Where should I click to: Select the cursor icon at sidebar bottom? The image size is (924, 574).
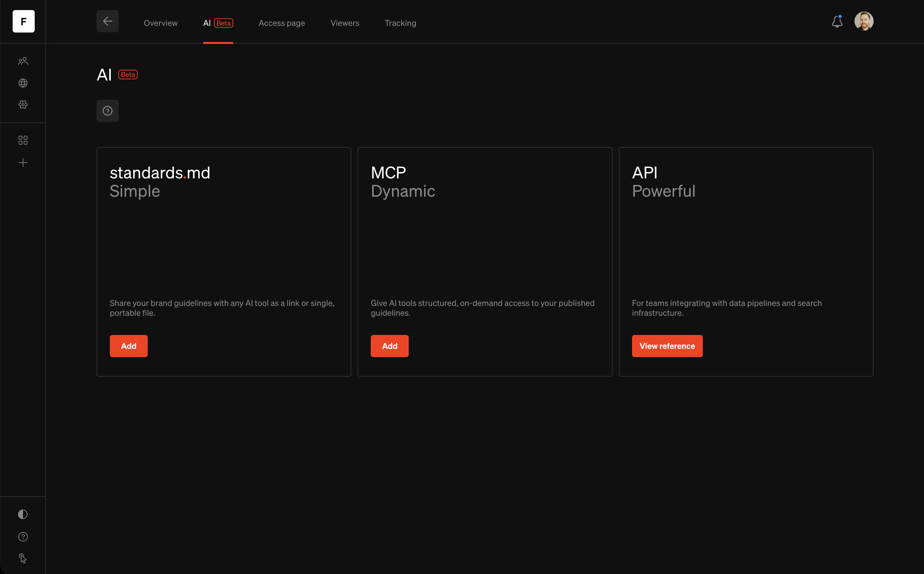point(23,558)
